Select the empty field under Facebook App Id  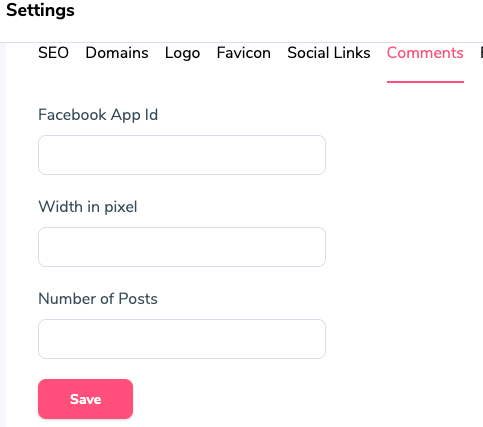[x=182, y=155]
